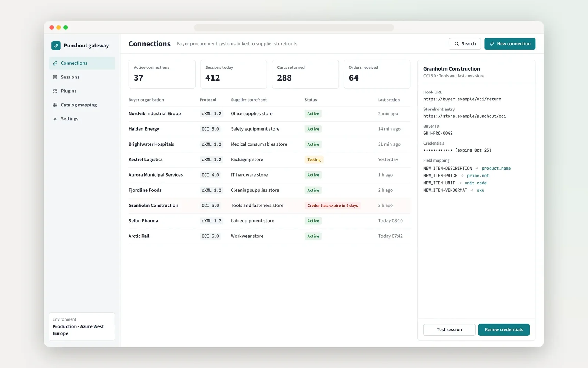The image size is (588, 368).
Task: Go to Sessions in the sidebar
Action: coord(82,77)
